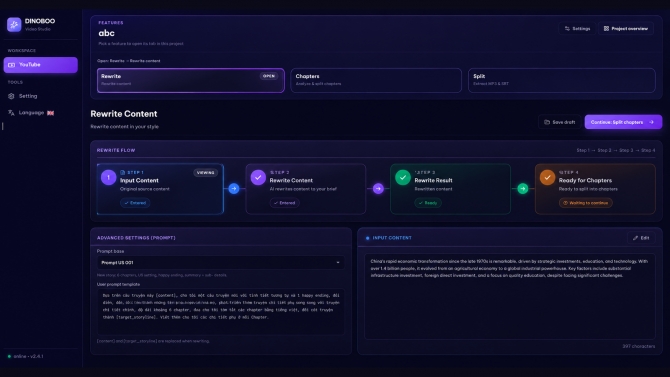Click the green online status dot
Screen dimensions: 670x377
tap(9, 356)
